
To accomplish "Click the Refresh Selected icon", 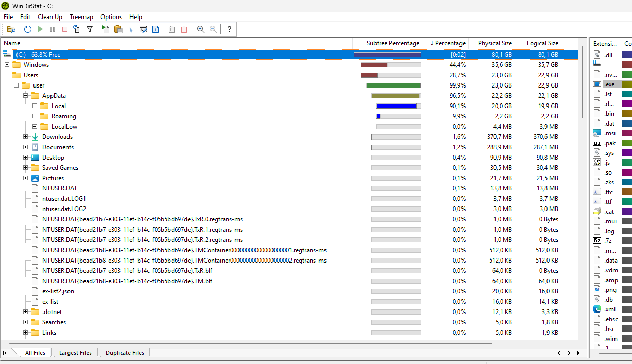I will click(x=77, y=29).
